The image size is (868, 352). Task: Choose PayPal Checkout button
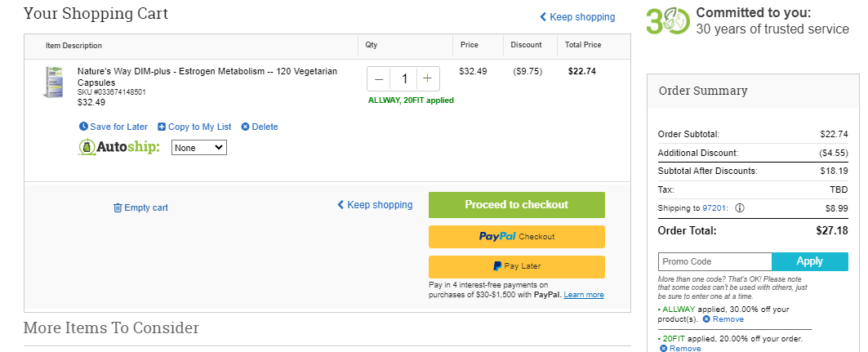point(517,237)
